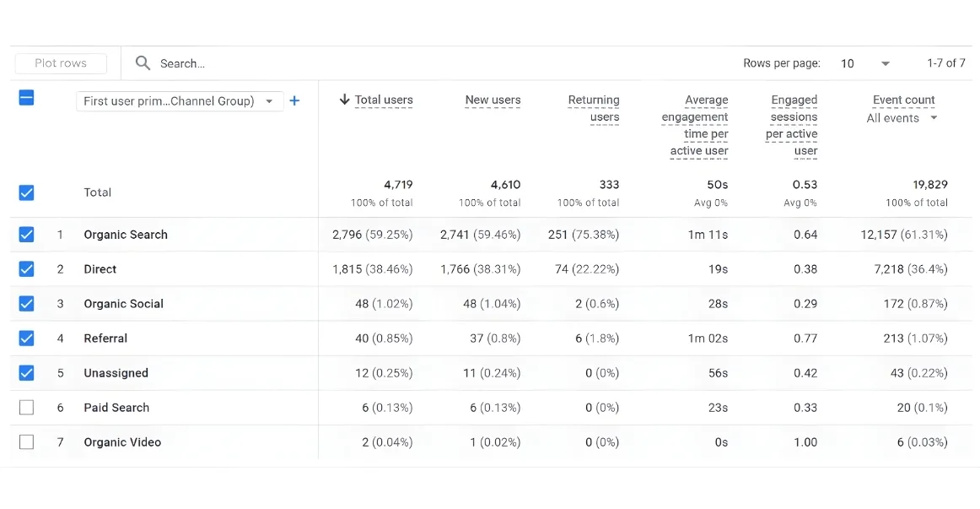Click into the Search field
The height and width of the screenshot is (509, 980).
(x=425, y=63)
